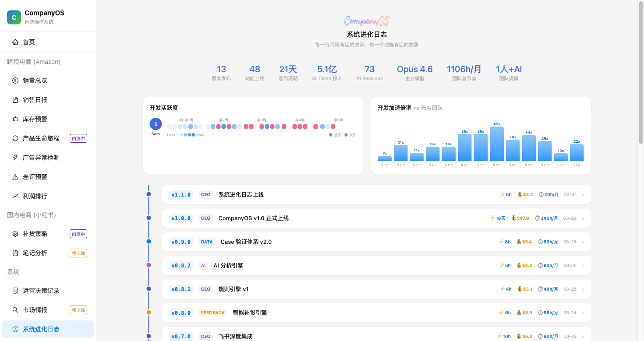Expand the v0.8.1 规则引擎 v1 chevron
644x341 pixels.
[x=583, y=289]
